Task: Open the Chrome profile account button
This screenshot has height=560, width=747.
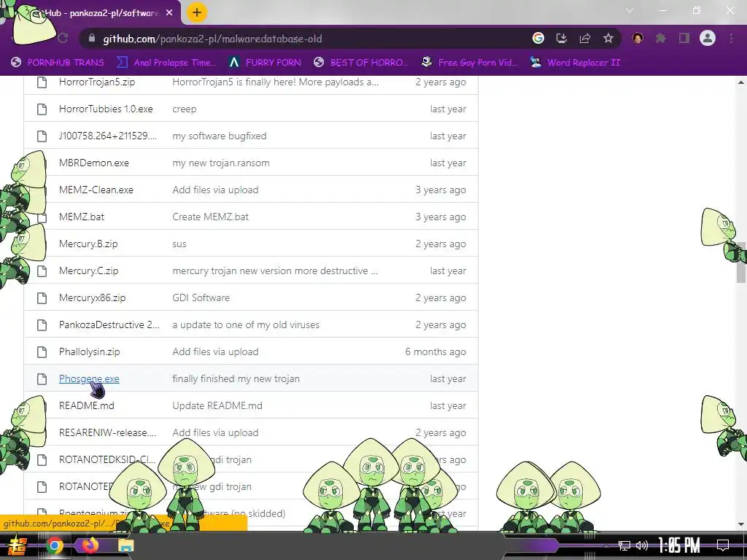Action: click(708, 38)
